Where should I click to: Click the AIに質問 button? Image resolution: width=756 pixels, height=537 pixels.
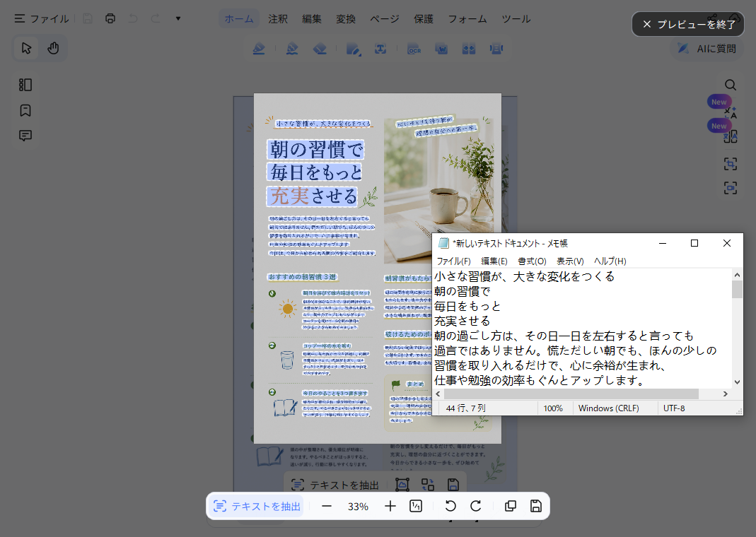pos(706,49)
